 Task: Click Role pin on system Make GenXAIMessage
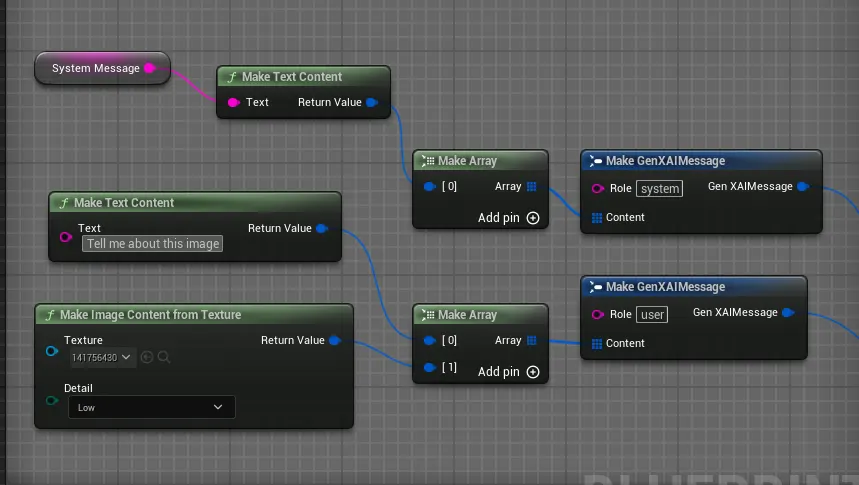(598, 189)
